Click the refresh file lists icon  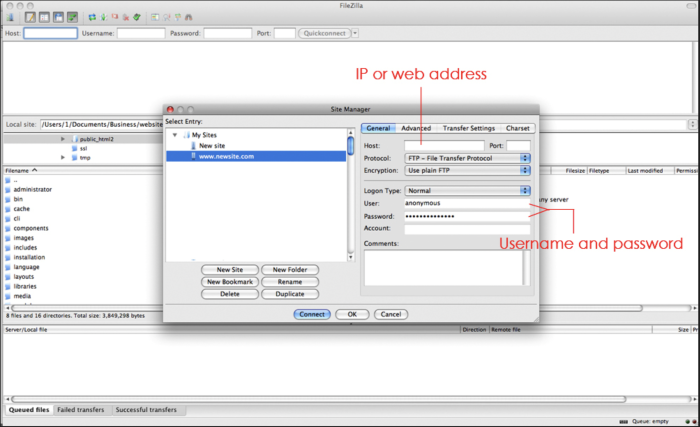click(92, 17)
